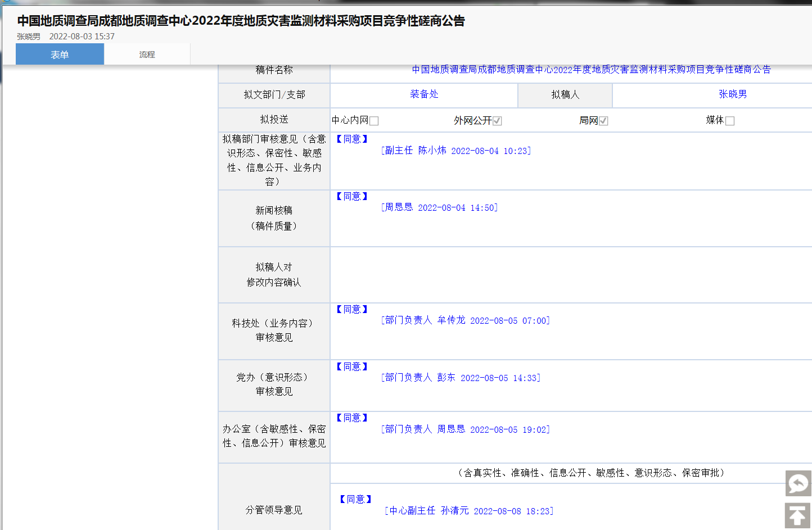
Task: Enable the 媒体 checkbox
Action: tap(730, 121)
